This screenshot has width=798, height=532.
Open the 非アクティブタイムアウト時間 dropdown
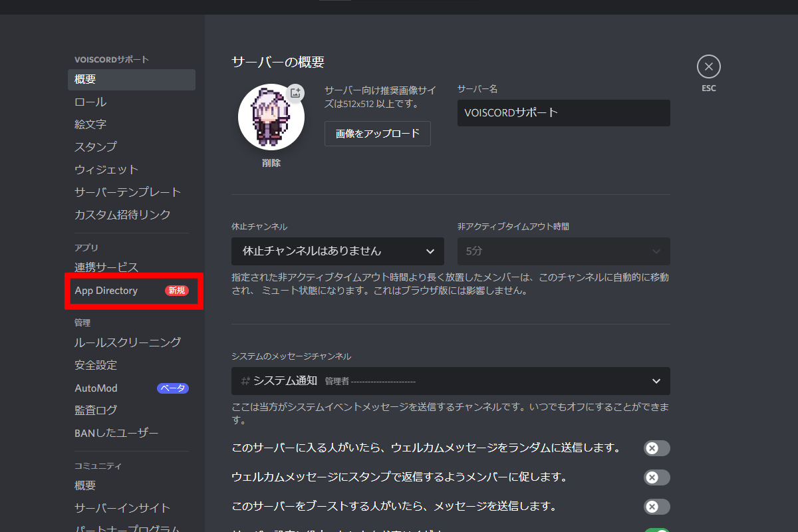click(564, 251)
